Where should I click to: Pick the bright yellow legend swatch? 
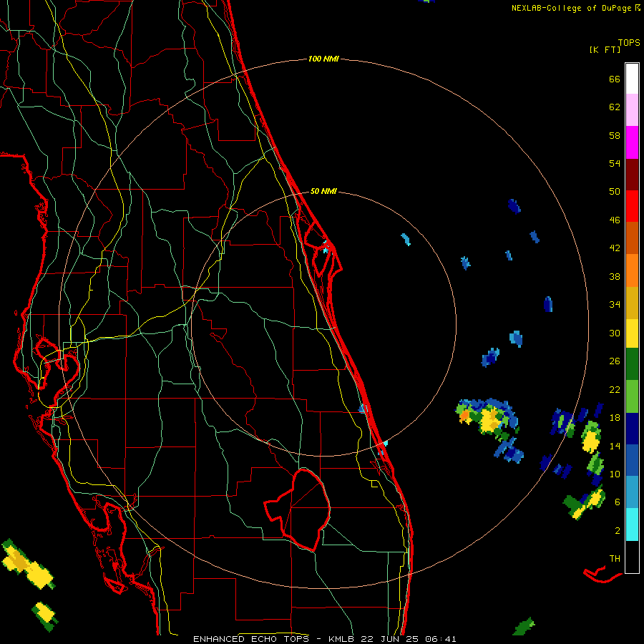coord(632,333)
